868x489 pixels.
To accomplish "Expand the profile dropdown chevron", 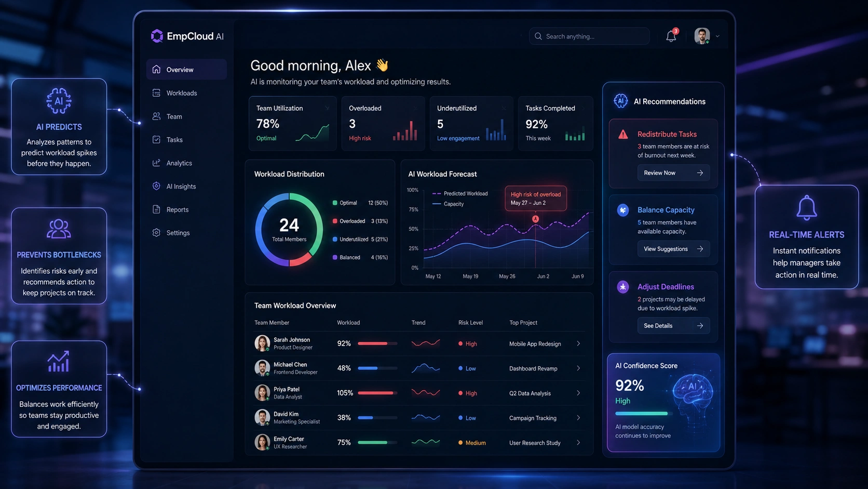I will (717, 36).
